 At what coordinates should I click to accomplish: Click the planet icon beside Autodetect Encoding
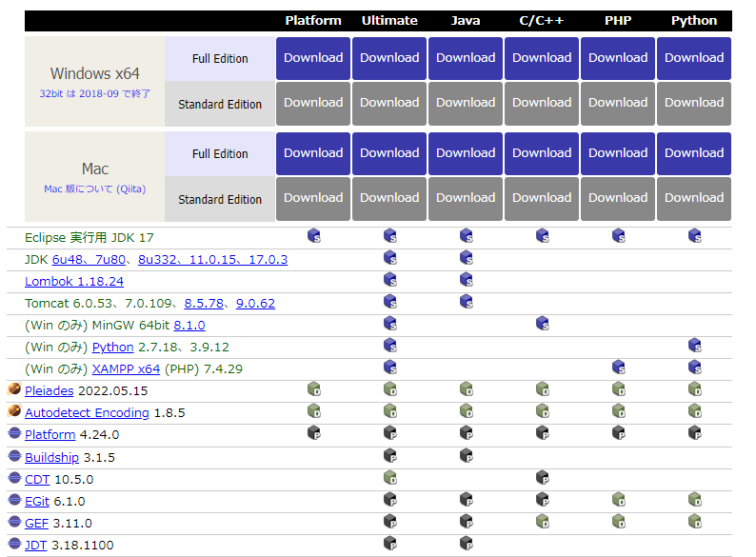tap(14, 410)
